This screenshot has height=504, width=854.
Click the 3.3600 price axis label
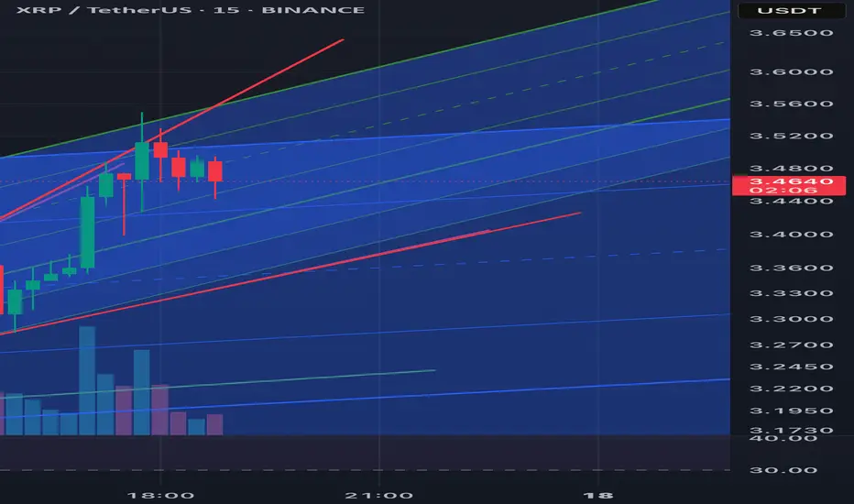click(x=792, y=268)
